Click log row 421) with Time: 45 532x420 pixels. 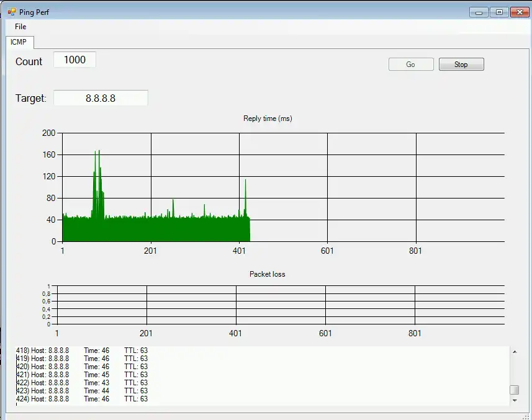click(82, 375)
